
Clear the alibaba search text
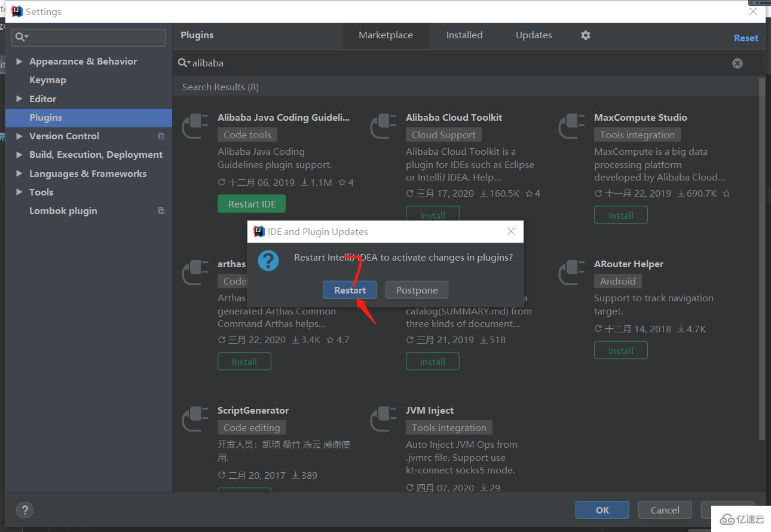pos(738,63)
